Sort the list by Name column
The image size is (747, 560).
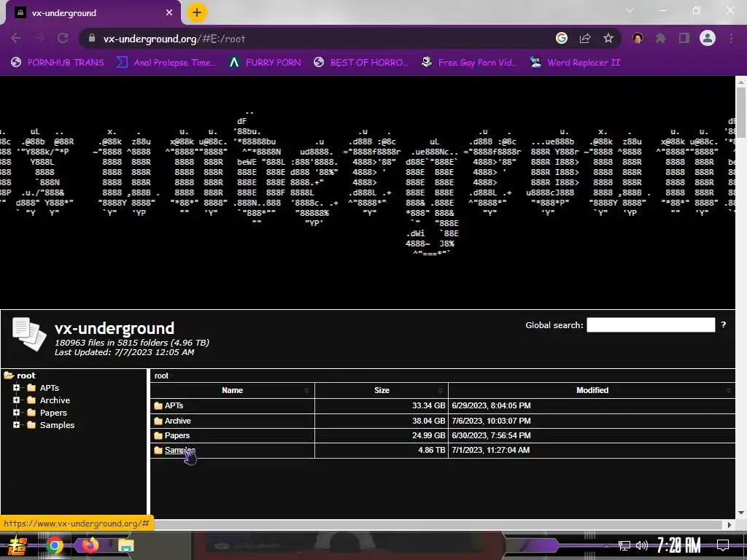click(x=233, y=390)
